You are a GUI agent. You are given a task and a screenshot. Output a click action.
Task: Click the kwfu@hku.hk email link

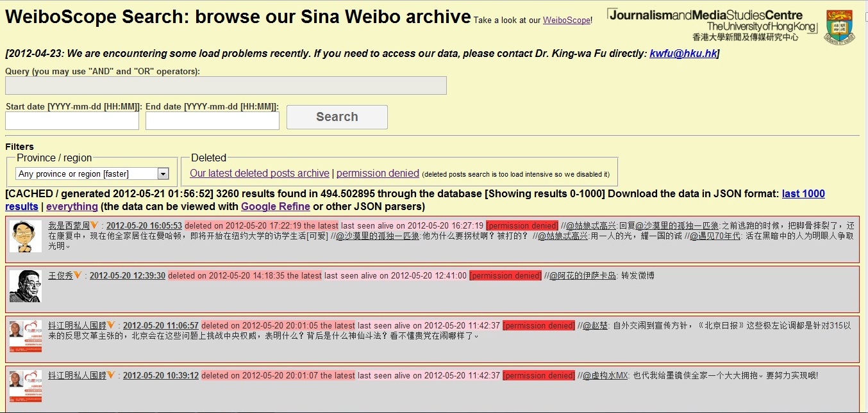tap(683, 54)
